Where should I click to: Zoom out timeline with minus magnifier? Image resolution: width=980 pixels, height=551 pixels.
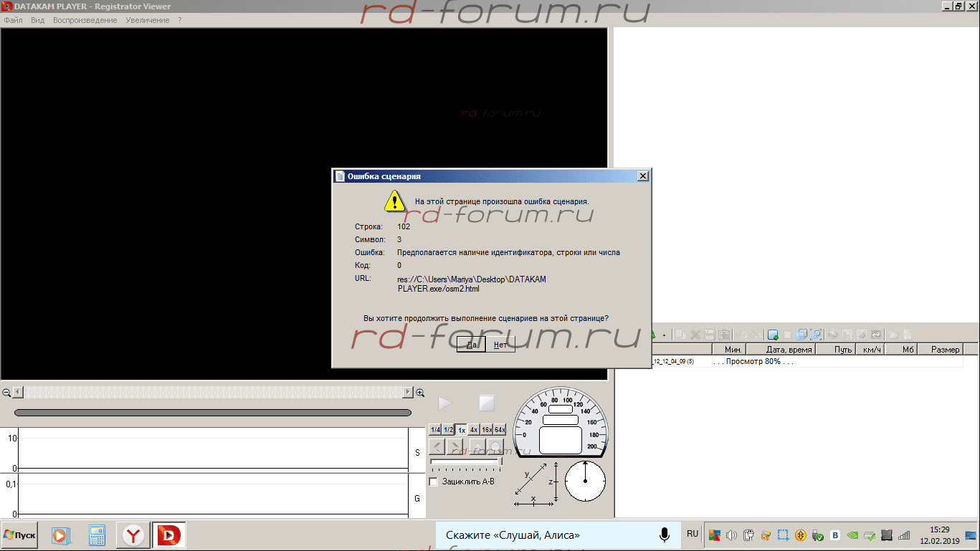click(6, 393)
